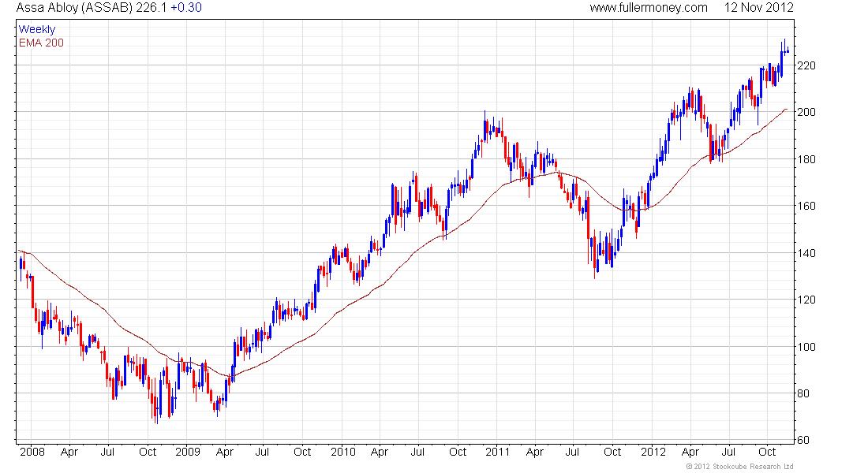Image resolution: width=868 pixels, height=473 pixels.
Task: Click the '12 Nov 2012' date label
Action: point(758,8)
